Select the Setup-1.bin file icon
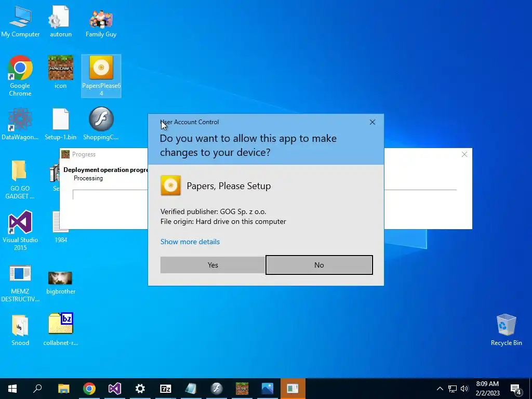 tap(61, 124)
